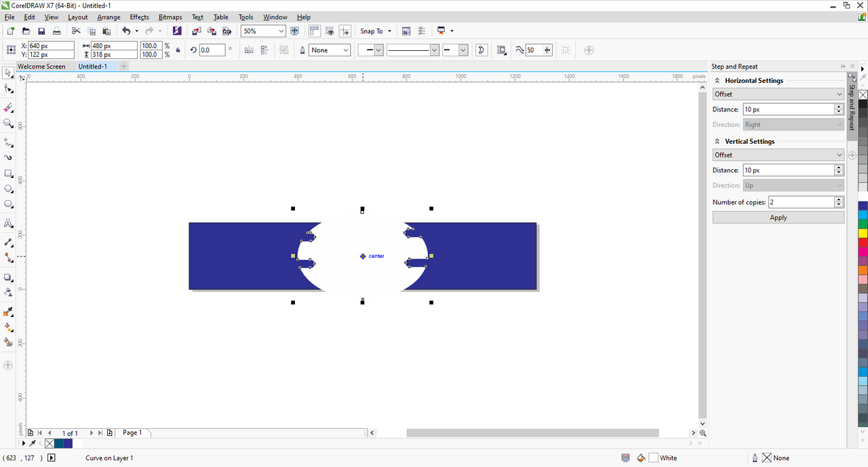This screenshot has width=868, height=467.
Task: Click the green palette color swatch
Action: pyautogui.click(x=863, y=224)
